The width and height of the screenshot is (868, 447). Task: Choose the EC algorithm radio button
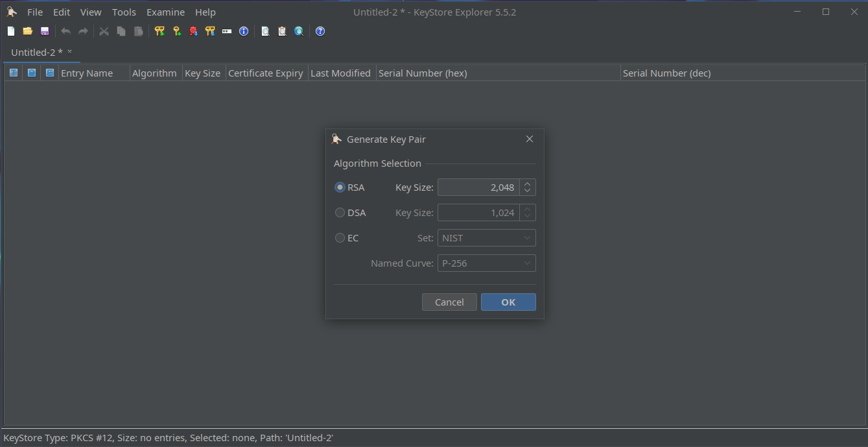tap(340, 238)
